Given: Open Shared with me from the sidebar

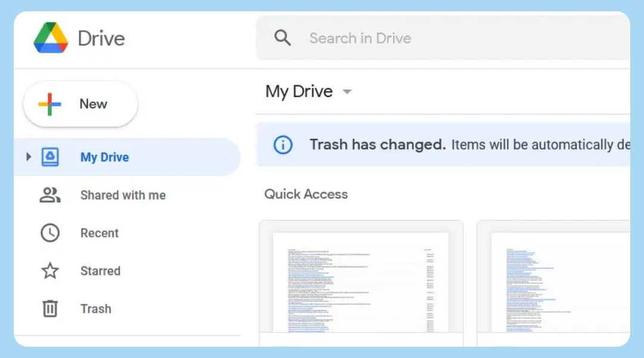Looking at the screenshot, I should pyautogui.click(x=123, y=195).
